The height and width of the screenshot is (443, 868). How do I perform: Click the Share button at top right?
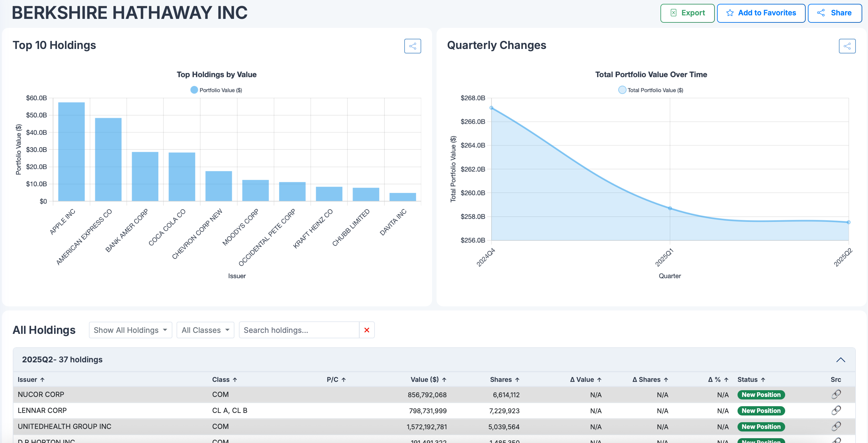click(x=835, y=13)
